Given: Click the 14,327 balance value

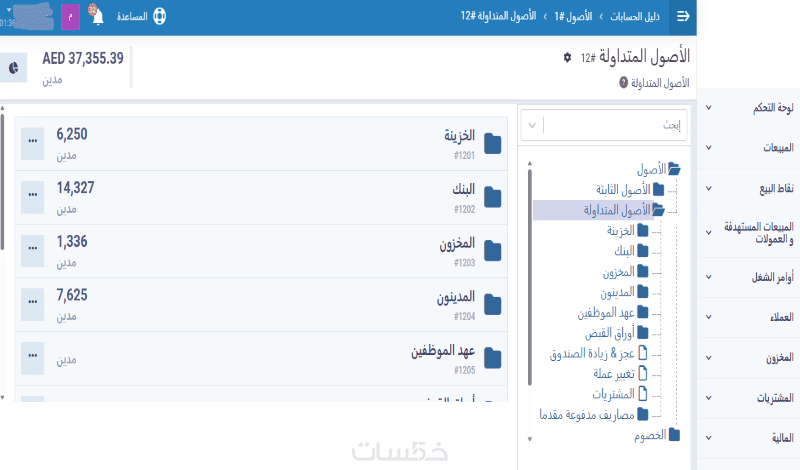Looking at the screenshot, I should tap(76, 188).
